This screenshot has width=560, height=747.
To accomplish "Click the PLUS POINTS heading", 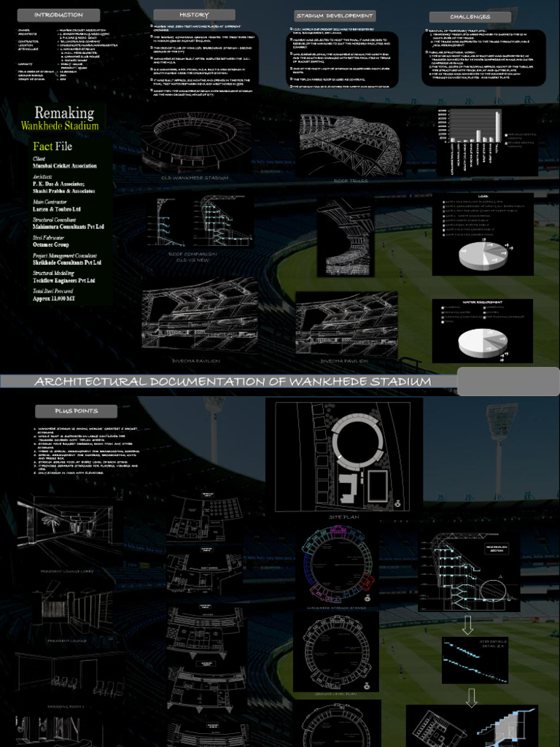I will point(76,411).
